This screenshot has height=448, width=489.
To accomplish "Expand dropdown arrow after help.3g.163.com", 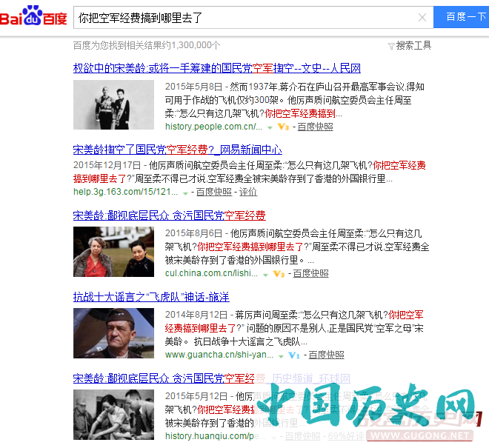I will coord(185,193).
